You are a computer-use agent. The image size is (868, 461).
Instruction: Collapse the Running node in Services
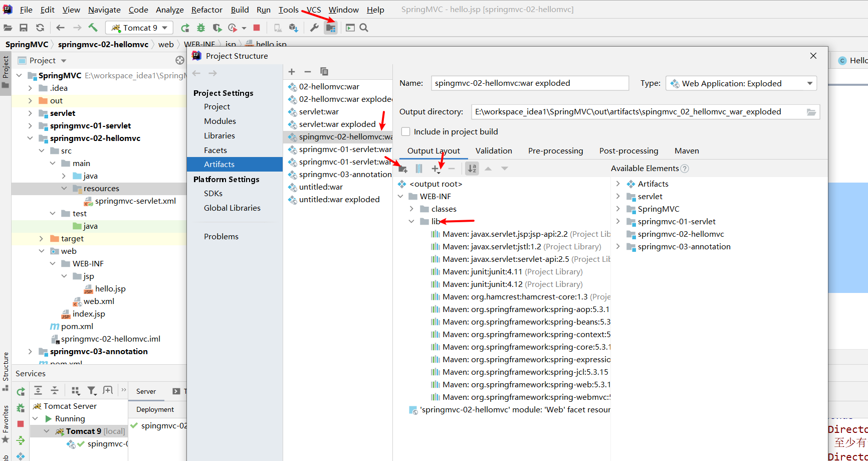point(35,418)
